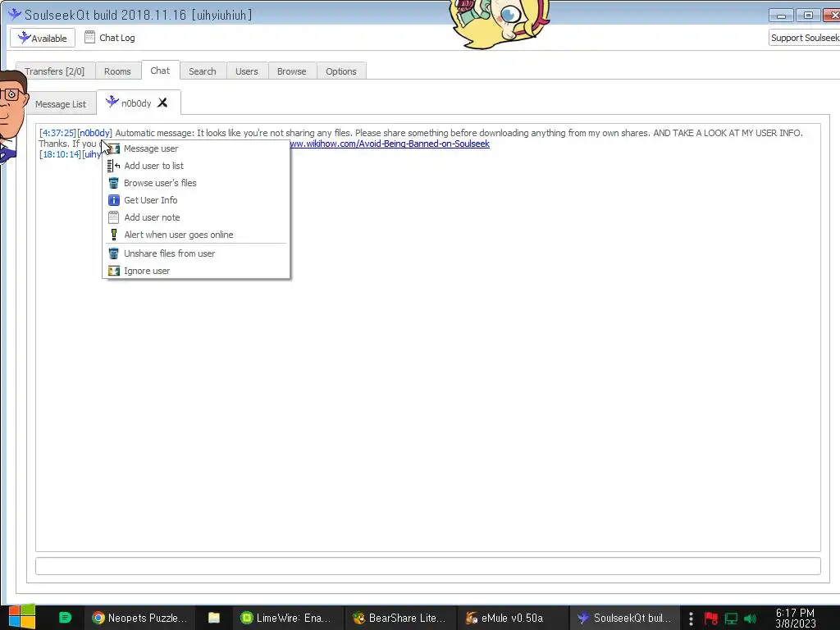This screenshot has width=840, height=630.
Task: Click the volume speaker tray icon
Action: 750,619
